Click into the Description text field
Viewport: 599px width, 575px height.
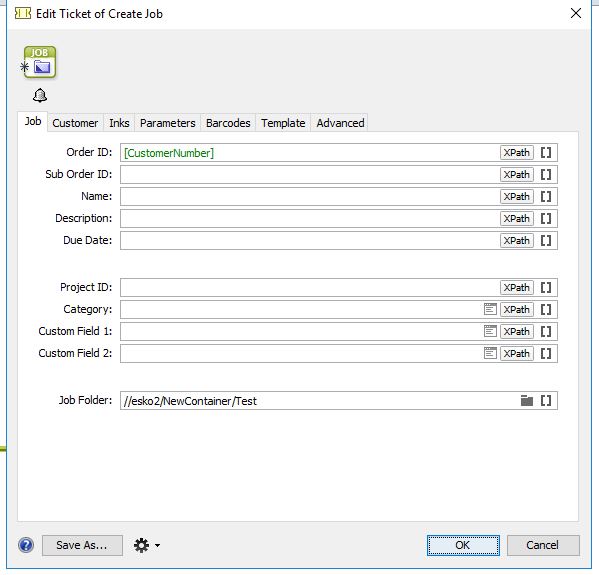tap(309, 219)
